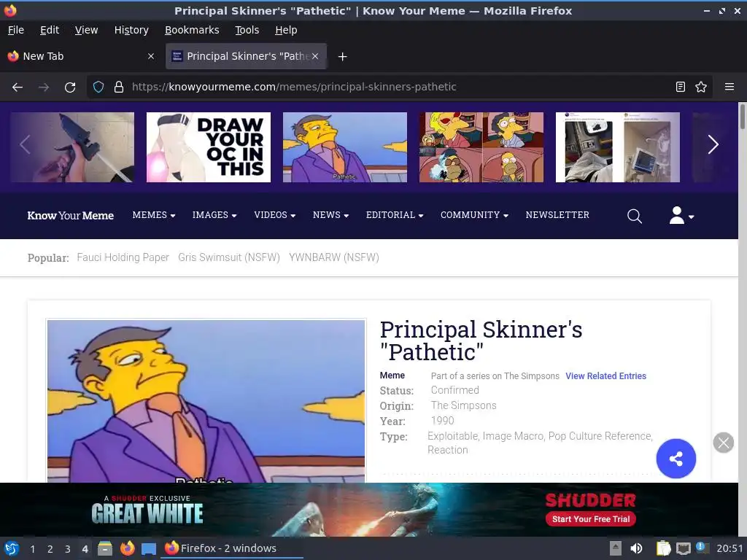Open the hospital tweets carousel thumbnail
The width and height of the screenshot is (747, 560).
[618, 147]
